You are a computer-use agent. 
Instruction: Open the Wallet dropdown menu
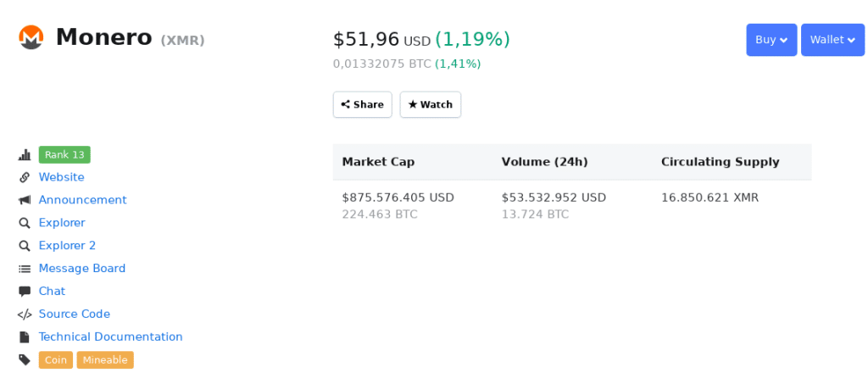pyautogui.click(x=832, y=40)
